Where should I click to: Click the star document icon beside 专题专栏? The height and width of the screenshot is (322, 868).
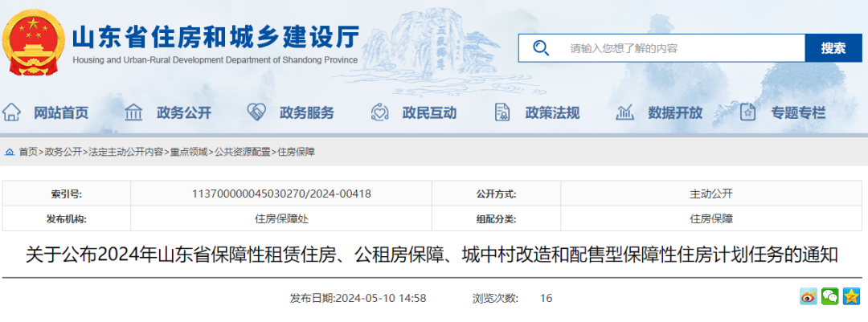(x=747, y=112)
